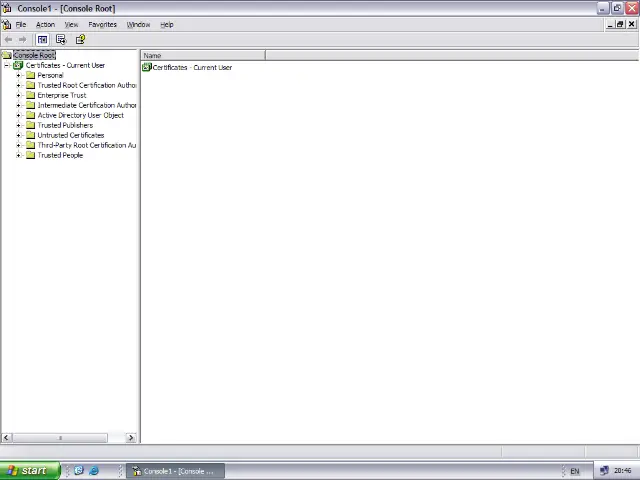This screenshot has width=640, height=480.
Task: Expand the Trusted People node
Action: [x=18, y=155]
